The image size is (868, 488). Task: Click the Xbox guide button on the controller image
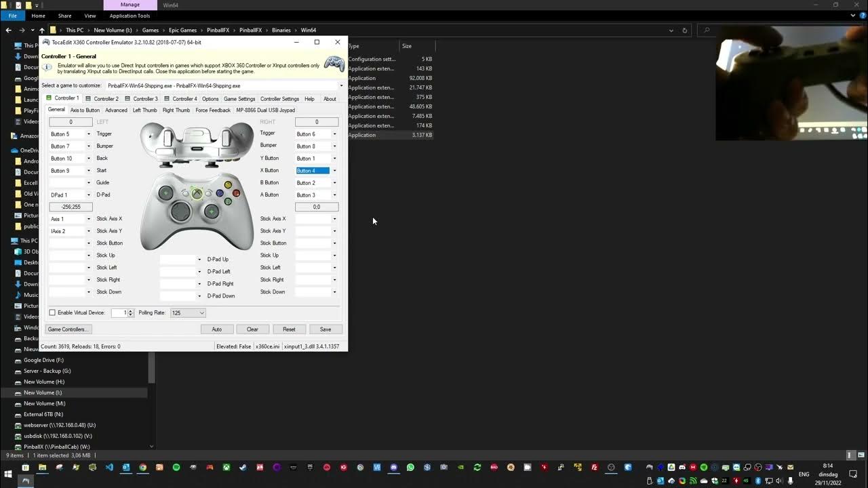pyautogui.click(x=197, y=194)
